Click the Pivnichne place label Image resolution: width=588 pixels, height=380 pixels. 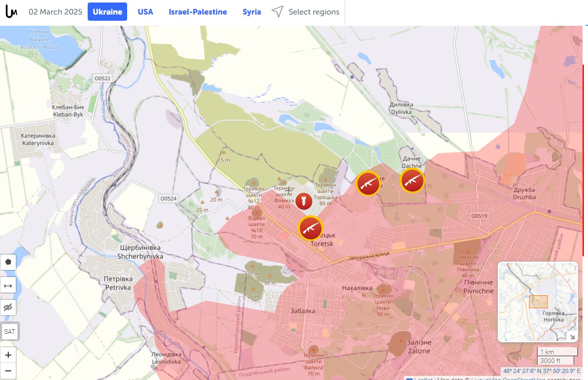tap(479, 291)
